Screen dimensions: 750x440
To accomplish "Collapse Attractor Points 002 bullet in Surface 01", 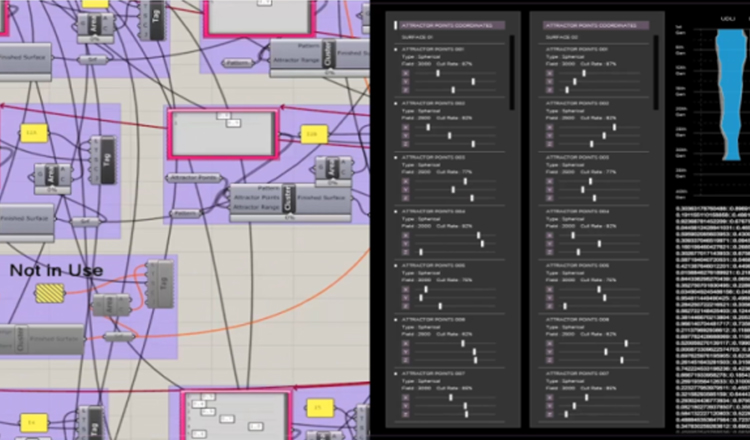I will coord(396,102).
